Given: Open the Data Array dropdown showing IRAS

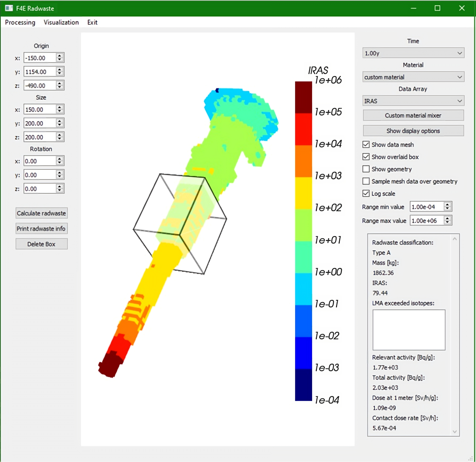Looking at the screenshot, I should click(x=413, y=101).
